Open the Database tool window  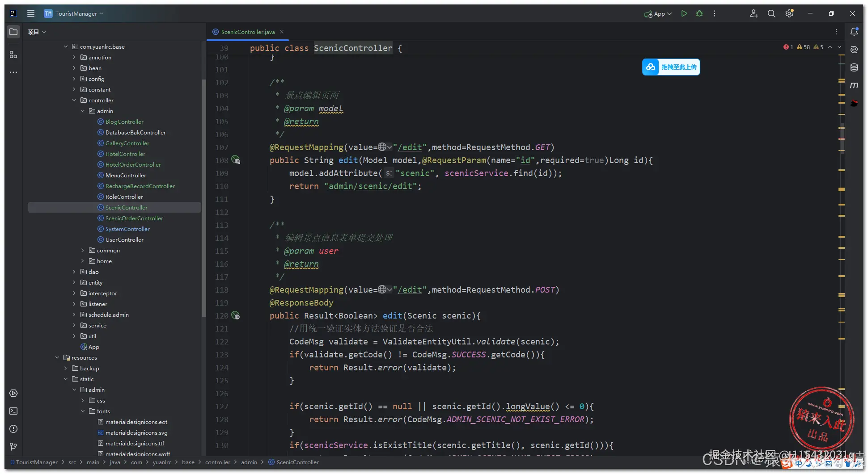(854, 67)
